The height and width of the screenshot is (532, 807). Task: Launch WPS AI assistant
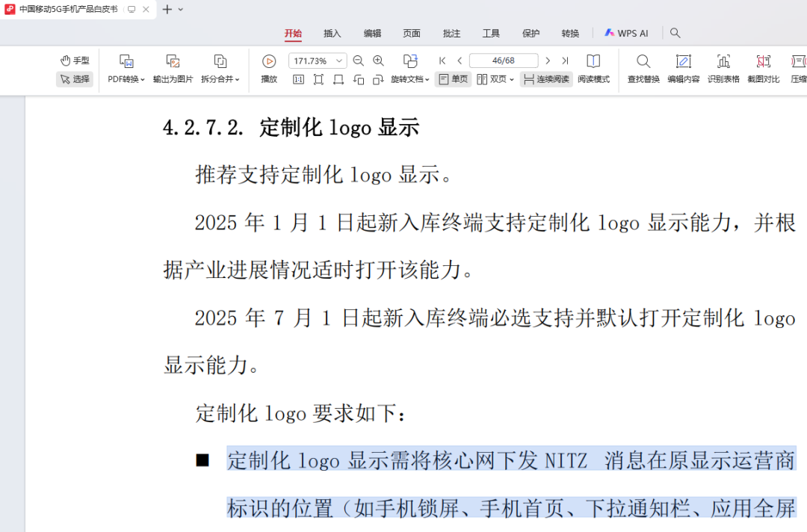pyautogui.click(x=626, y=34)
